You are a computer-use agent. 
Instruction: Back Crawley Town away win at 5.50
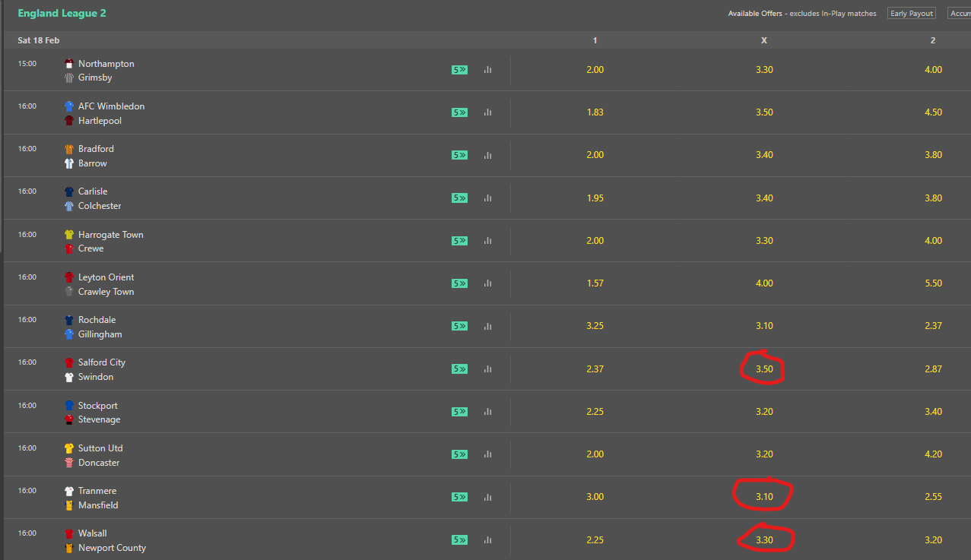tap(933, 283)
